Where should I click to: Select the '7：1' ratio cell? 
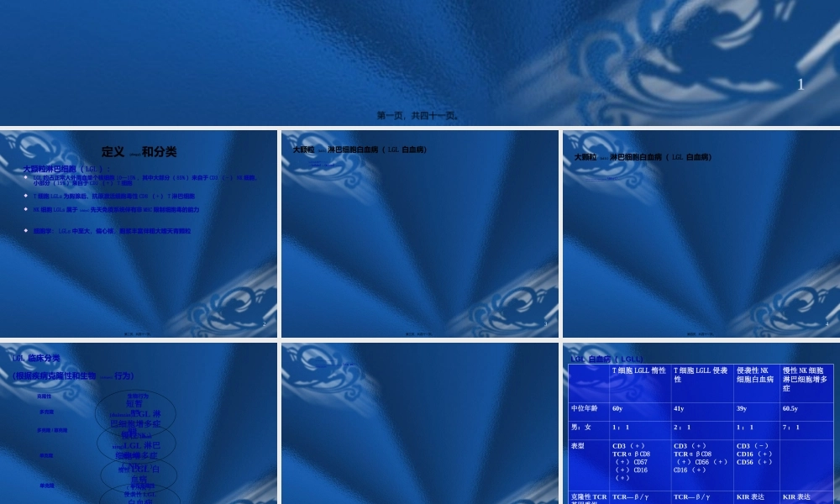[x=791, y=428]
